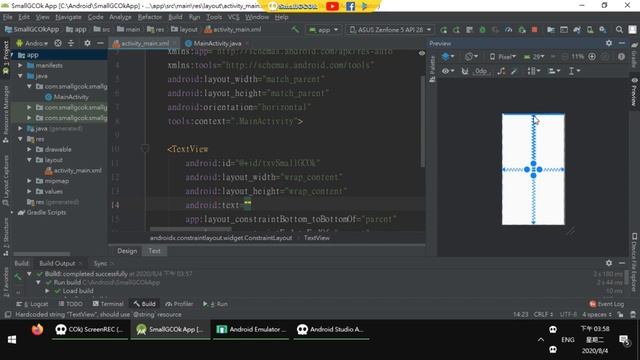Expand the values folder
640x360 pixels.
click(x=29, y=191)
